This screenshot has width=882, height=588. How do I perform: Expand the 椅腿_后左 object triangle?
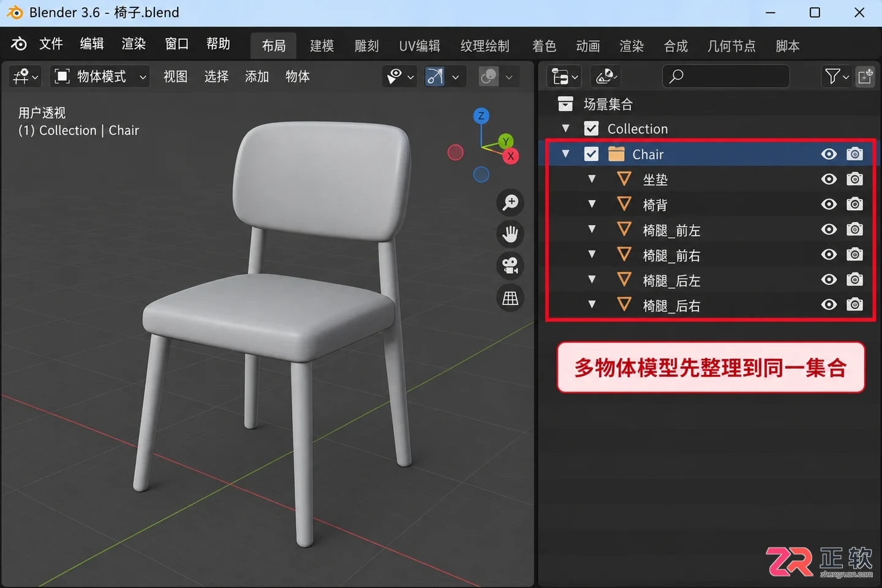[x=592, y=280]
